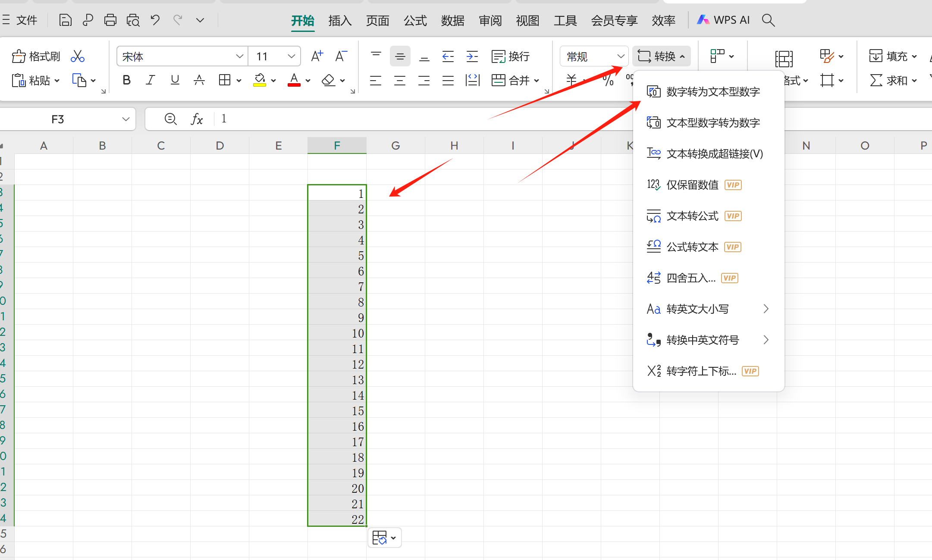
Task: Select 文本型数字转为数字 menu item
Action: coord(709,123)
